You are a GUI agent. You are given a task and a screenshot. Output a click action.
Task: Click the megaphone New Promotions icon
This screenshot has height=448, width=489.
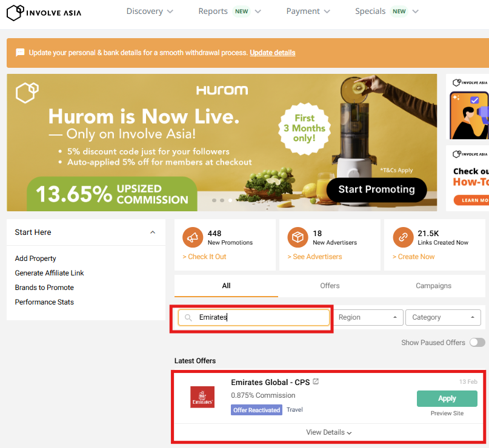[x=192, y=238]
